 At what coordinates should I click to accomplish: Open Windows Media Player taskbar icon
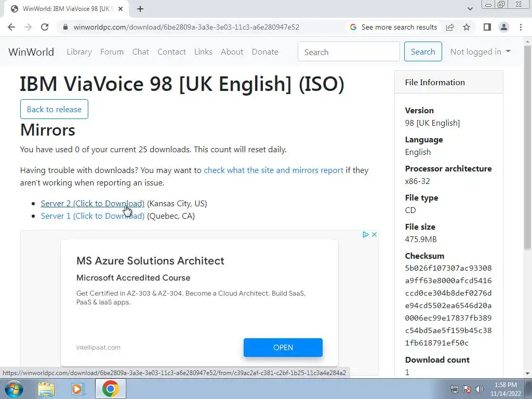click(x=78, y=389)
